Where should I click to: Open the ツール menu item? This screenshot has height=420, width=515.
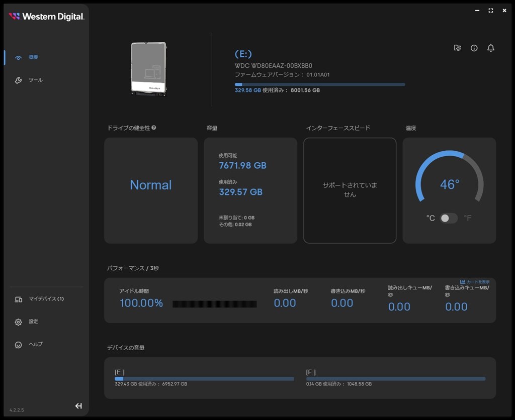[x=36, y=80]
